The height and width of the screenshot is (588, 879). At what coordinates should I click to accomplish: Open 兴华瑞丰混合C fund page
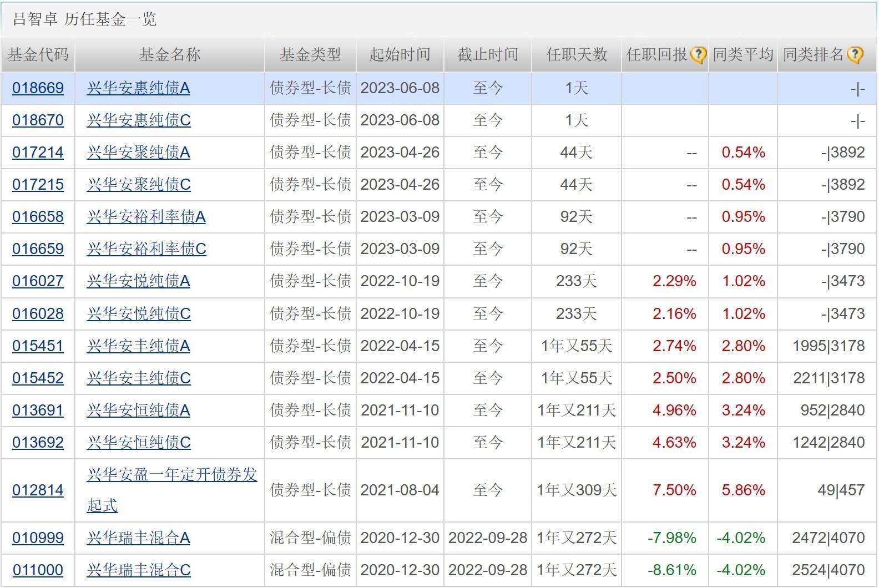[139, 570]
